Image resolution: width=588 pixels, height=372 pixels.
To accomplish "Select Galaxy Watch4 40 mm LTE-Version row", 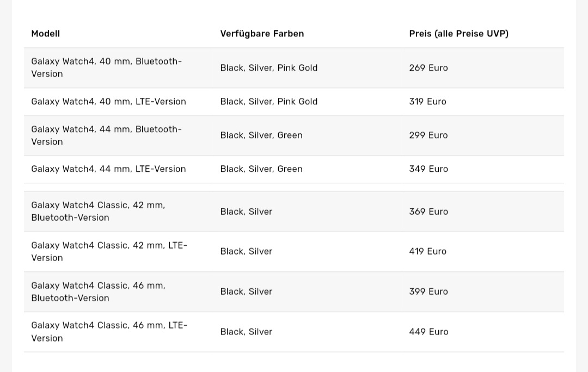I will pyautogui.click(x=108, y=102).
